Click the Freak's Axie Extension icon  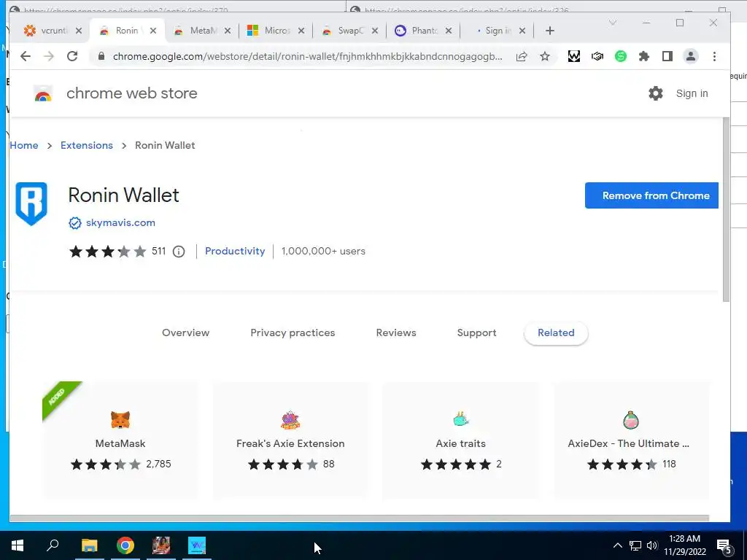click(x=290, y=420)
